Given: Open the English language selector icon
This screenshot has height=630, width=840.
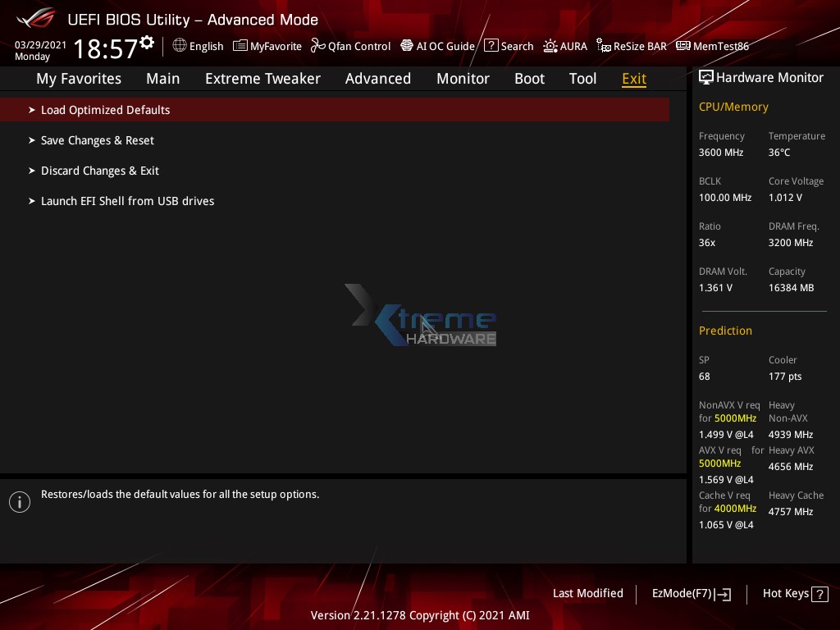Looking at the screenshot, I should (180, 46).
